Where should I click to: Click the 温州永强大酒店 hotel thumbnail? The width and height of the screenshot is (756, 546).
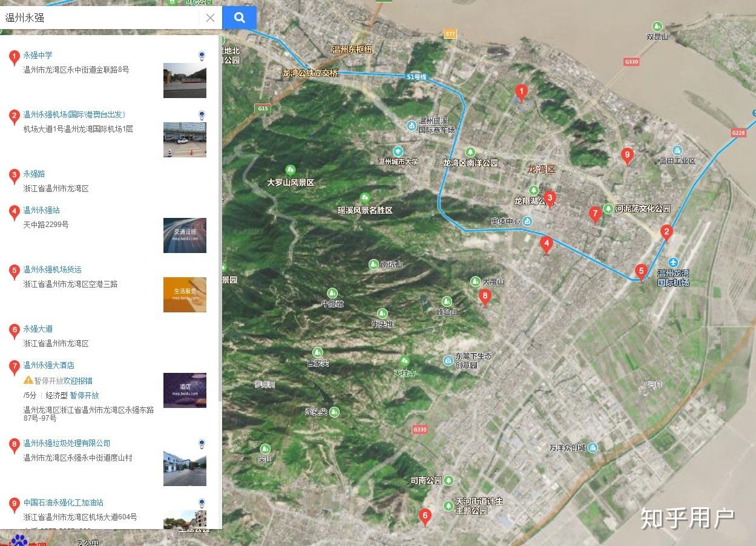pos(185,390)
